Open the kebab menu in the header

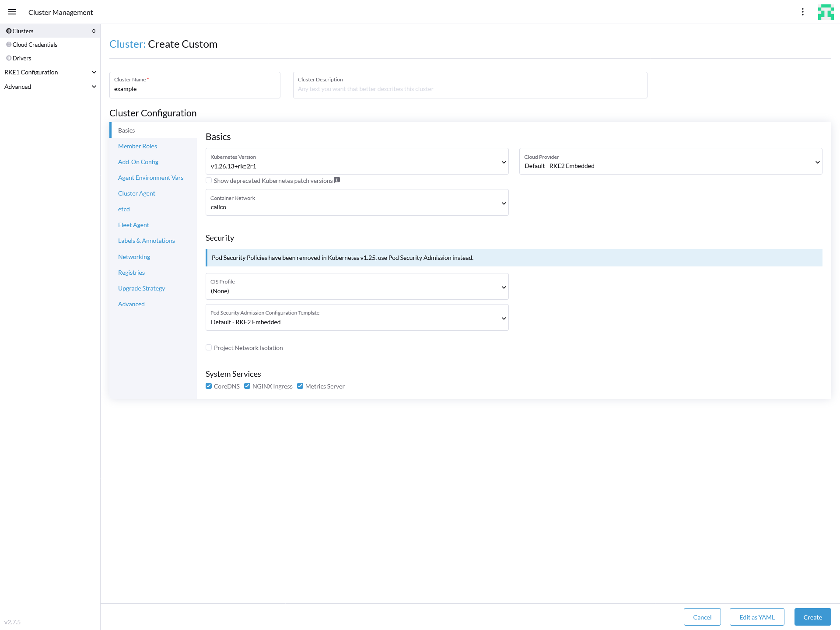tap(803, 12)
